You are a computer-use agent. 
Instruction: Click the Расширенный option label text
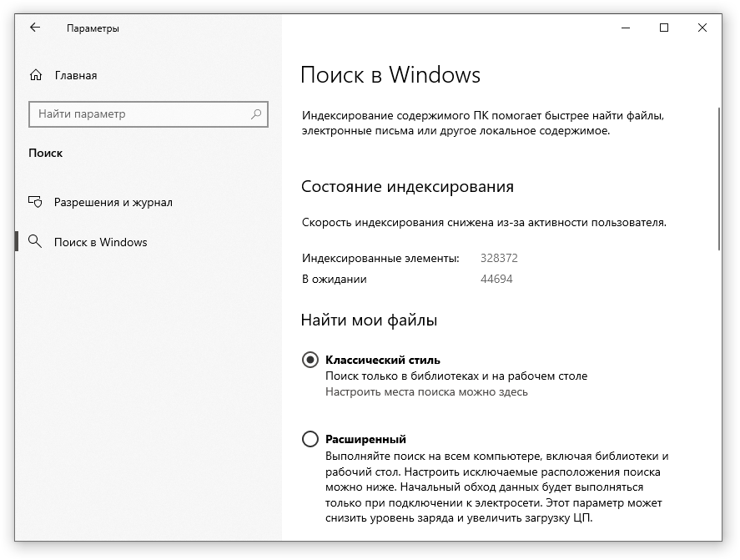[365, 439]
